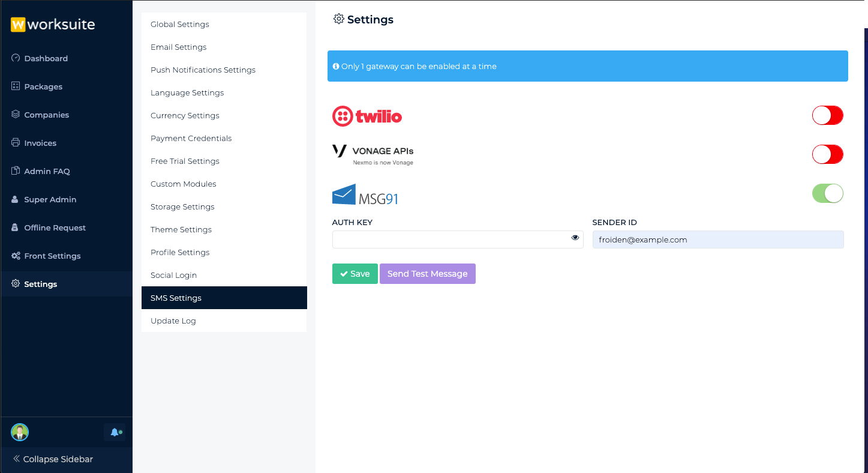Click the Companies layers icon
Screen dimensions: 868x473
point(16,115)
